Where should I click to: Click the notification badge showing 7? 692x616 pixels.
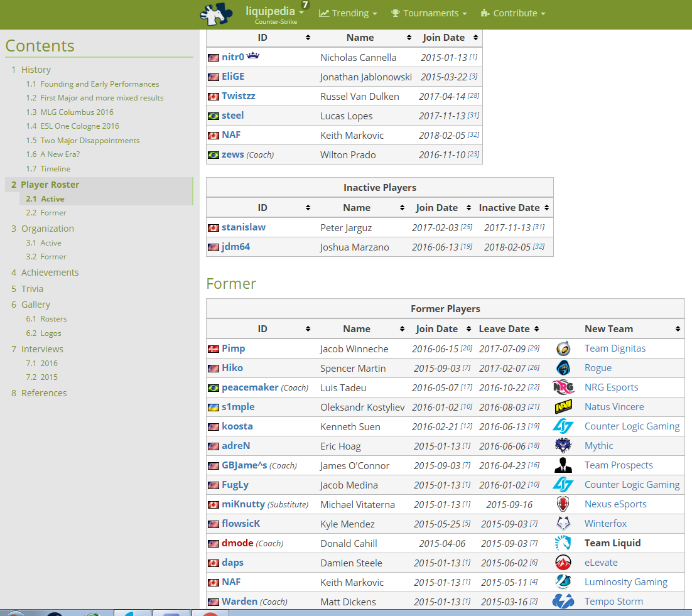[305, 5]
